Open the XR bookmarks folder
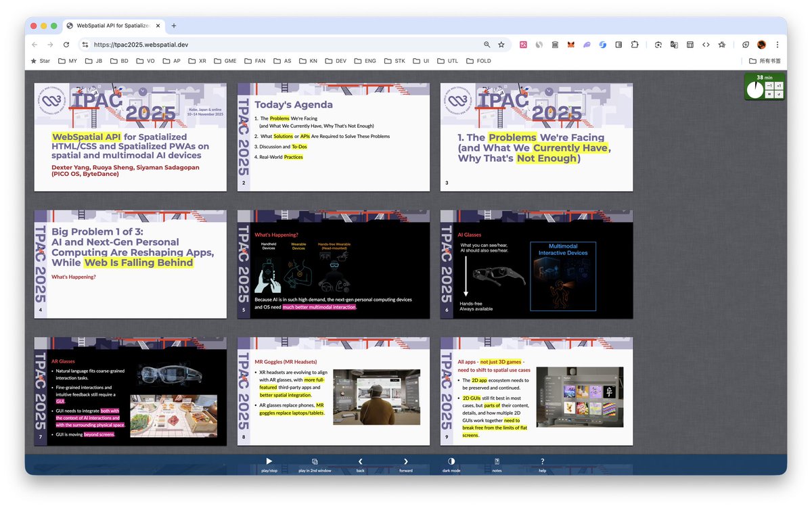812x508 pixels. point(198,61)
